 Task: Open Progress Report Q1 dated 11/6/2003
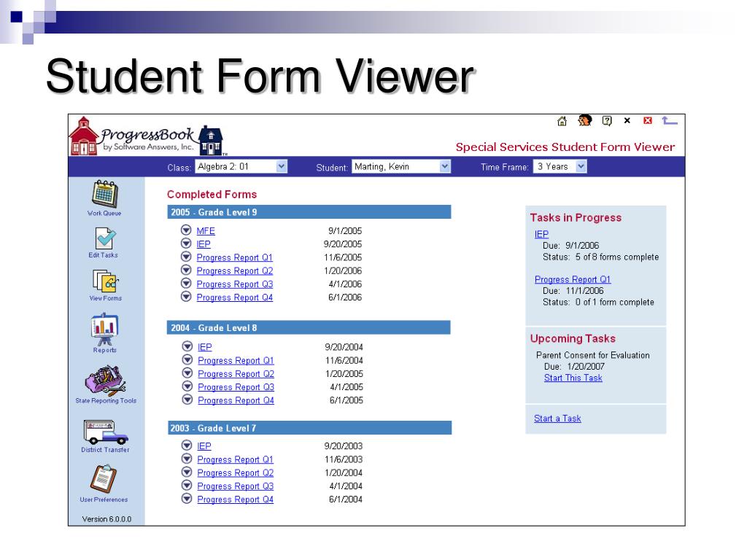[x=236, y=459]
